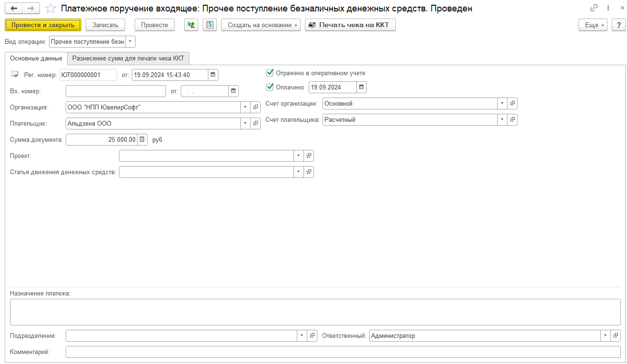Expand the Ответственный dropdown list
627x364 pixels.
(x=606, y=335)
